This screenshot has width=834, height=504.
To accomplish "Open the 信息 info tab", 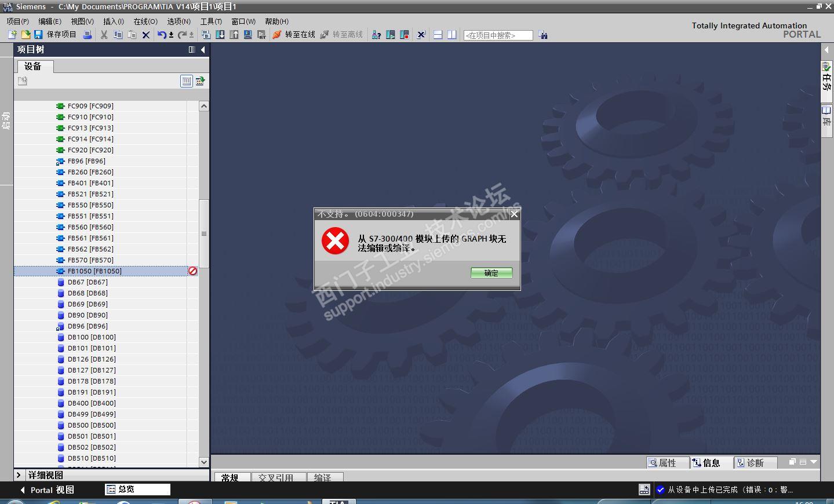I will point(712,463).
